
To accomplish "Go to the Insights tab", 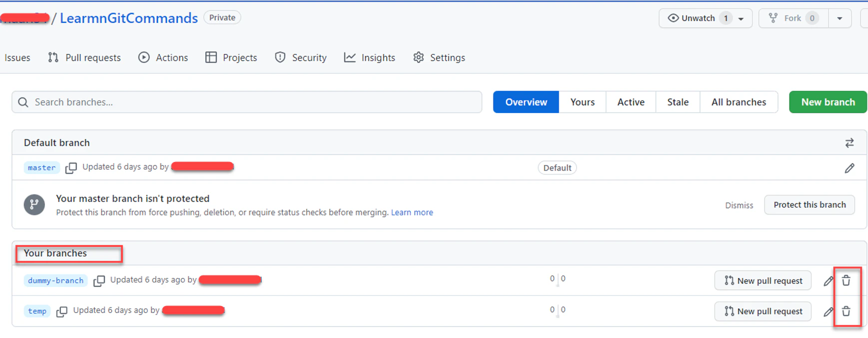I will point(370,57).
